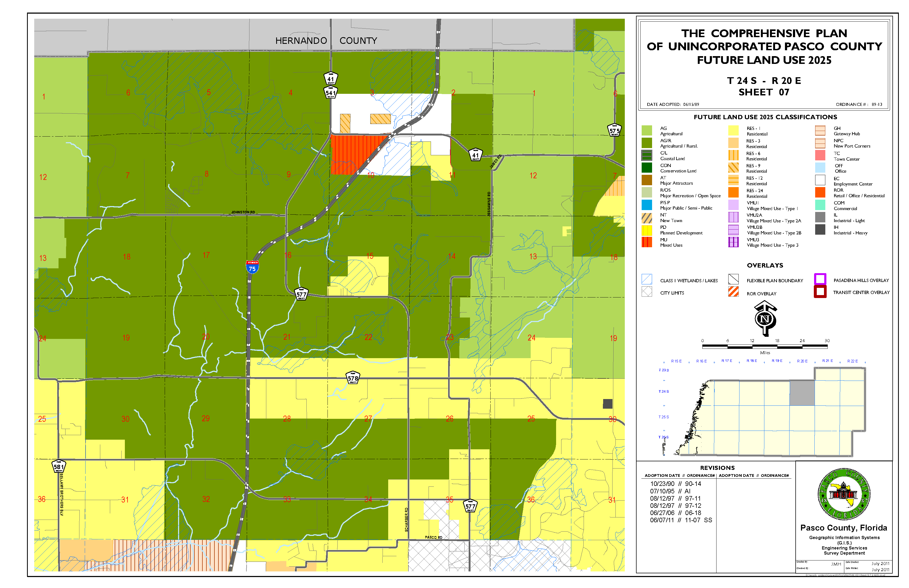Click the miles scale bar
The image size is (909, 588).
coord(765,346)
